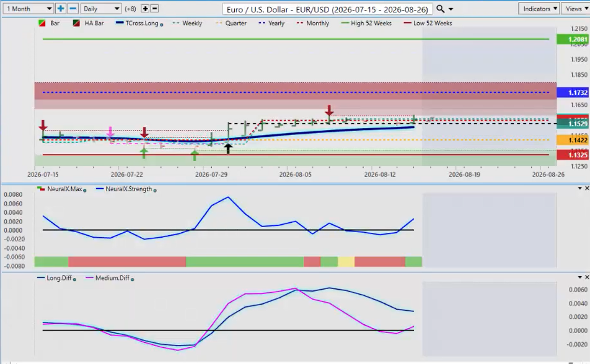Open the NeuralX panel dropdown arrow
This screenshot has width=590, height=364.
tap(580, 188)
